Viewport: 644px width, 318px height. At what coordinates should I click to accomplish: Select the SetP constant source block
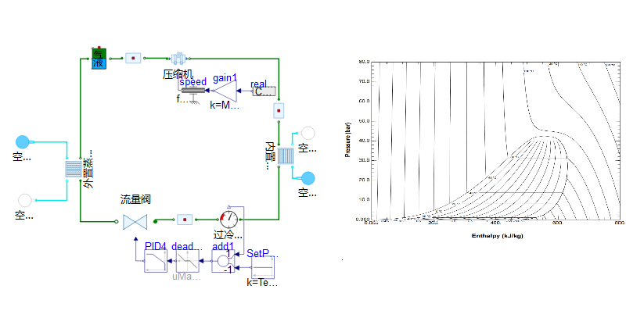pos(261,266)
